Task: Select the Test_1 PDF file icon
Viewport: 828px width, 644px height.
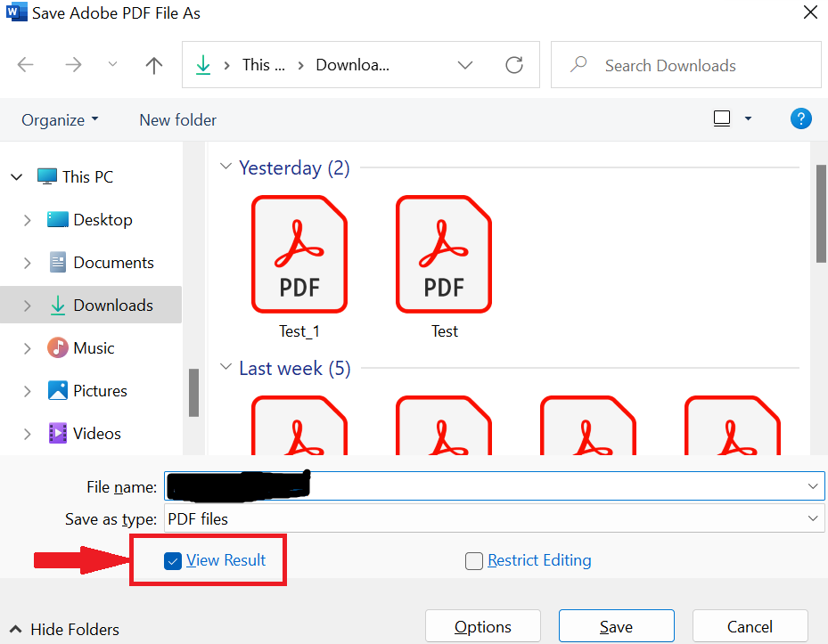Action: (299, 254)
